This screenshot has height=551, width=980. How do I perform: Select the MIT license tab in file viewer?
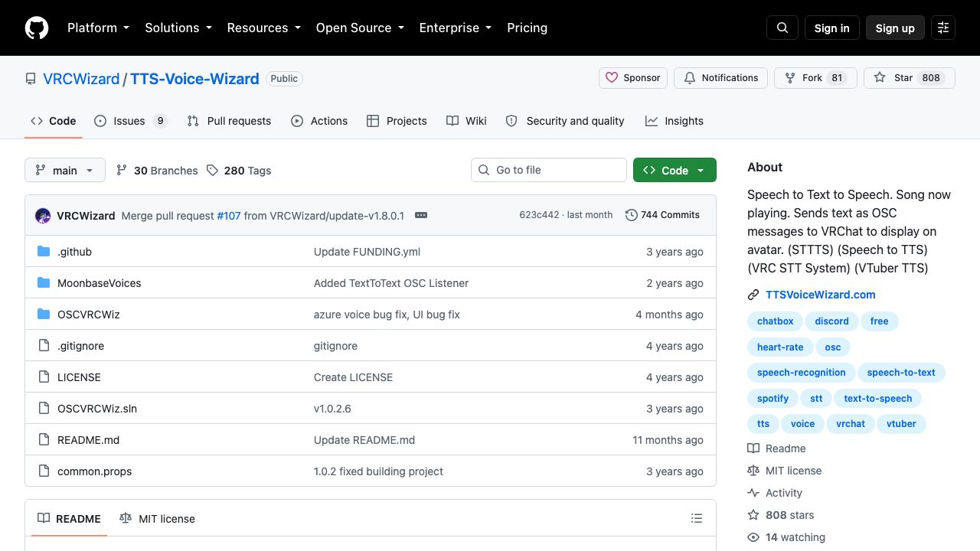pos(158,519)
